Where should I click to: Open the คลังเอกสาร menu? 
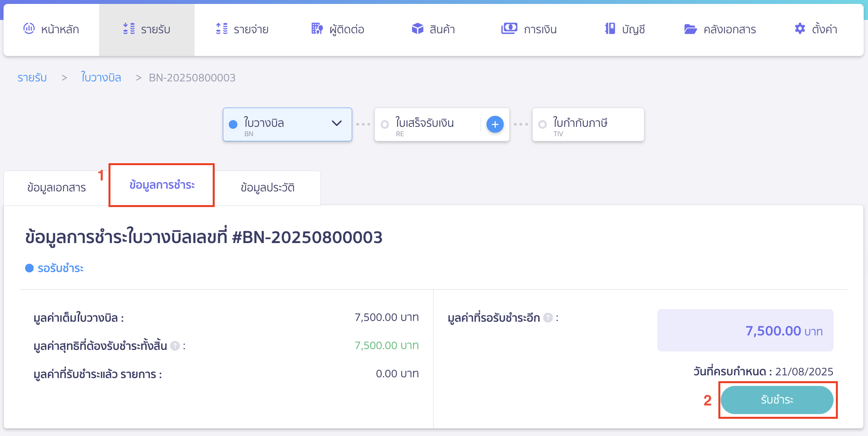tap(720, 30)
